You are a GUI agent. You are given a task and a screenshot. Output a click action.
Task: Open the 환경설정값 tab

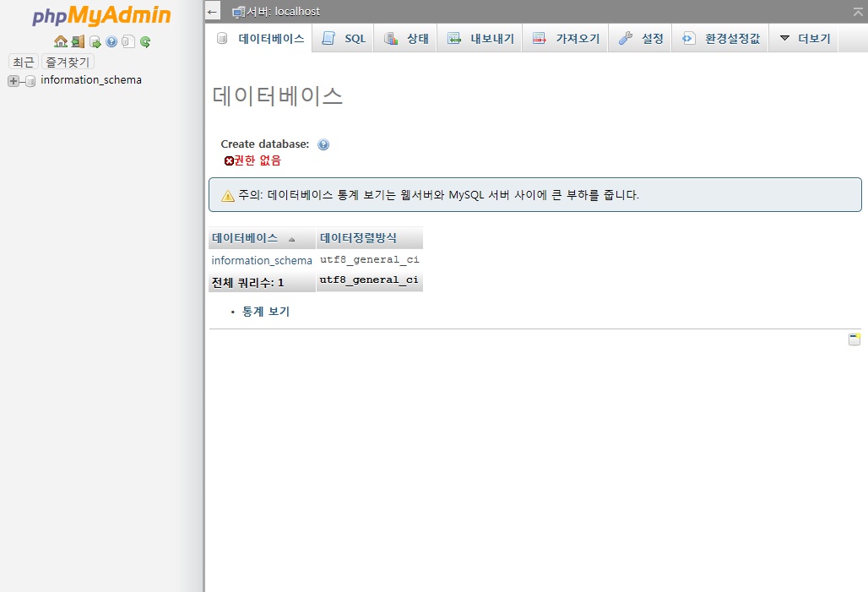coord(720,38)
